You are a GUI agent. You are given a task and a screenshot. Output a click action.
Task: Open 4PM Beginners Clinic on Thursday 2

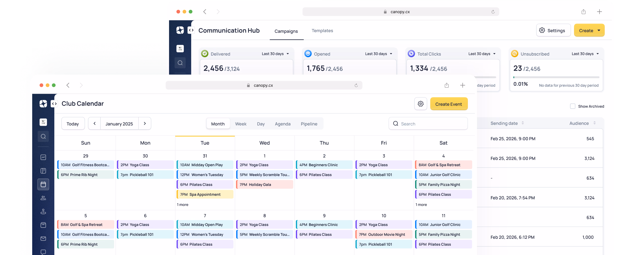click(324, 165)
